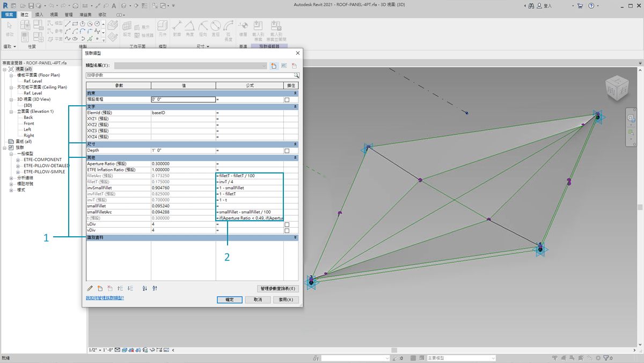Click the parameter search input field
The width and height of the screenshot is (644, 363).
pos(189,76)
